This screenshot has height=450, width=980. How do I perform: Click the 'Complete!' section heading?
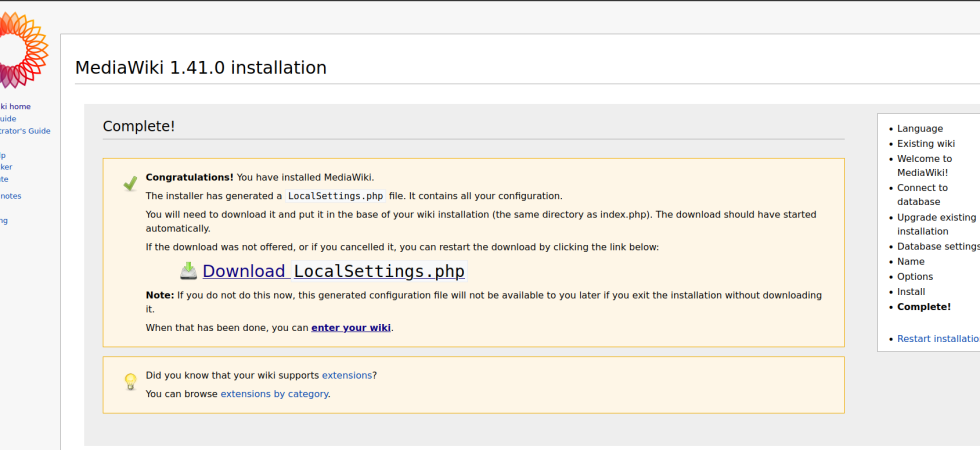[139, 126]
